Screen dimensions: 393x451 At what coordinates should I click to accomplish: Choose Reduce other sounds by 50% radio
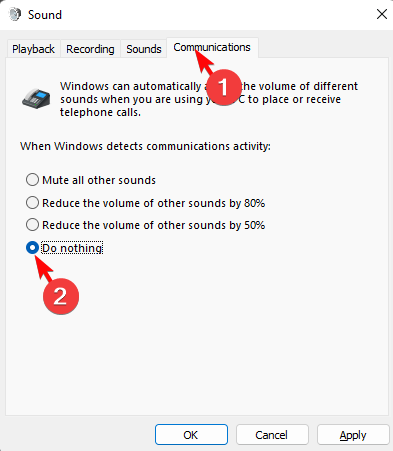[32, 225]
